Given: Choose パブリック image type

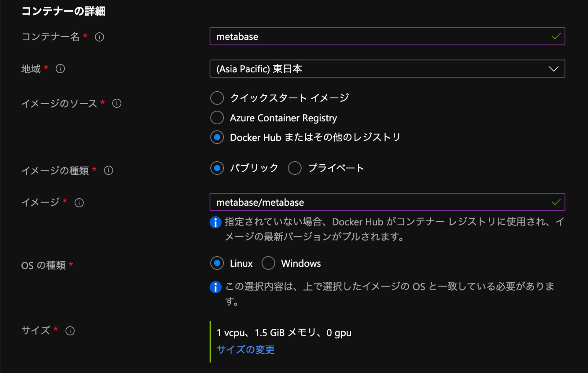Looking at the screenshot, I should click(x=217, y=168).
